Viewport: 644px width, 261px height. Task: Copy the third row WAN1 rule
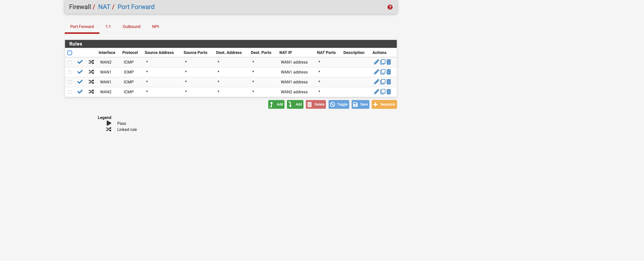pyautogui.click(x=383, y=82)
